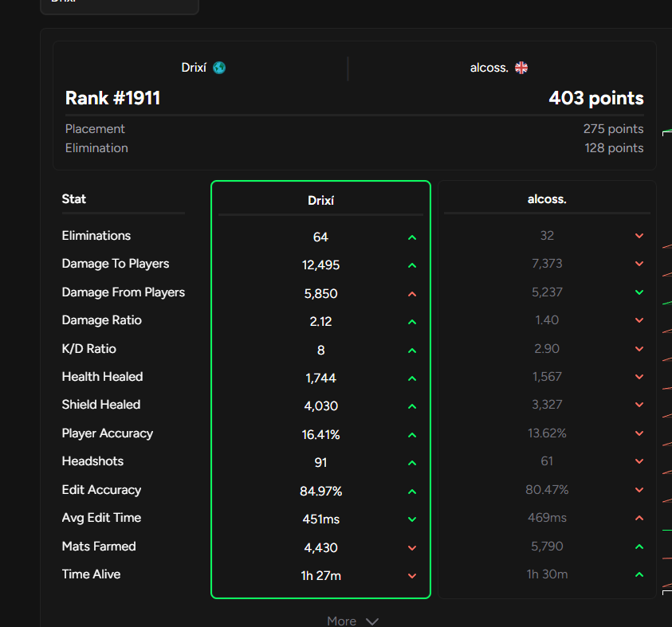Click green up arrow for Drixí K/D Ratio
The width and height of the screenshot is (672, 627).
pos(412,351)
